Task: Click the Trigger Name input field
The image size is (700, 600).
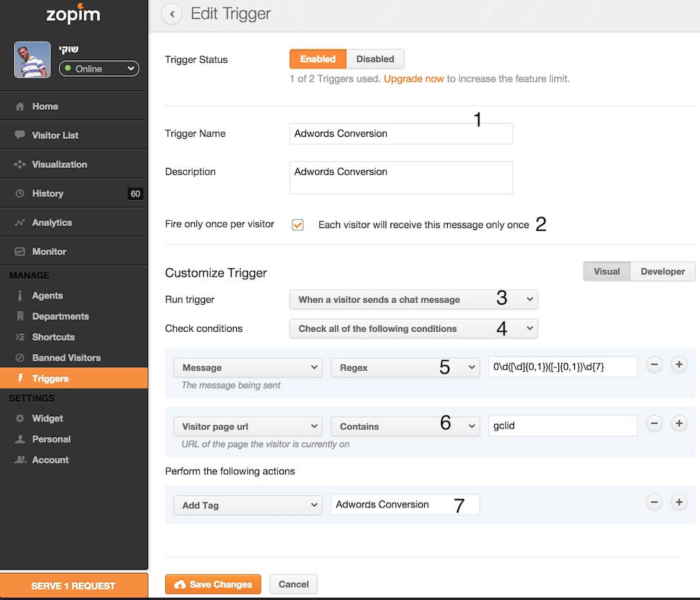Action: coord(401,133)
